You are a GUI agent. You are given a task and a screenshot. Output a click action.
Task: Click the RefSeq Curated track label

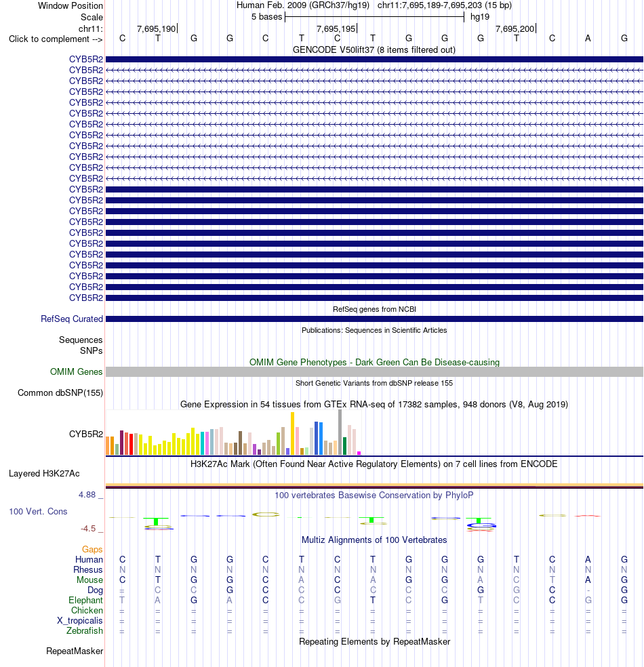[x=72, y=319]
